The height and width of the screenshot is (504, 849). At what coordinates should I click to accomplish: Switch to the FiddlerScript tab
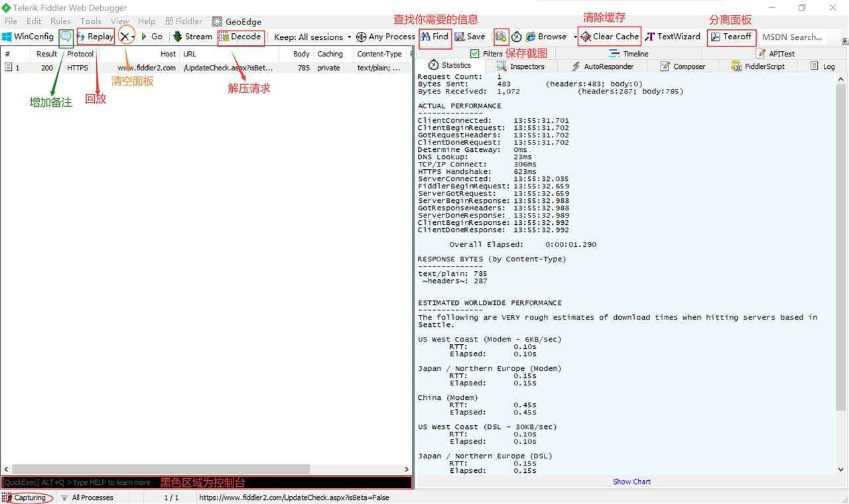pos(758,66)
